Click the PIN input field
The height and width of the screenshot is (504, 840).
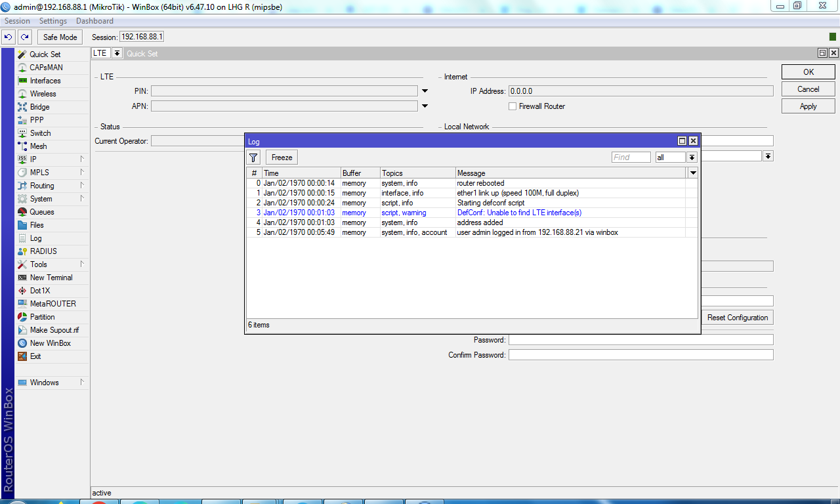click(284, 91)
